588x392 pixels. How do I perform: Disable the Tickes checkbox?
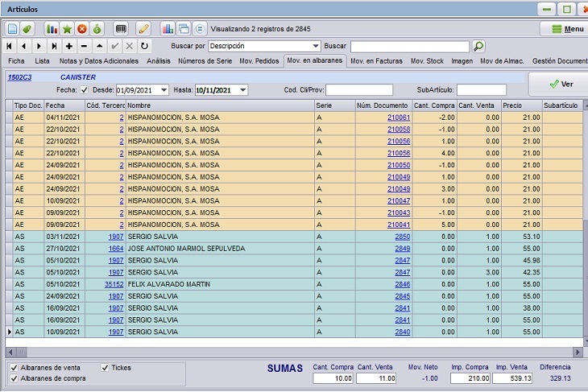(105, 368)
